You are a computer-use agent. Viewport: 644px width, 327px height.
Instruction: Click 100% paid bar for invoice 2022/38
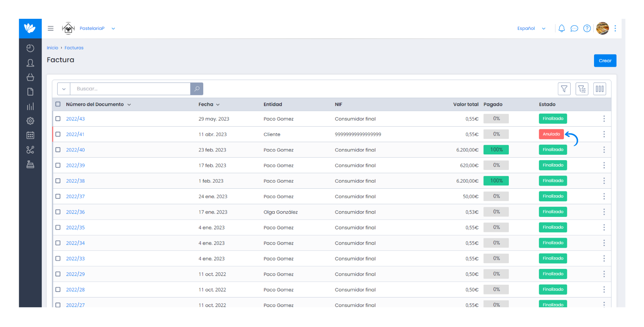click(496, 181)
